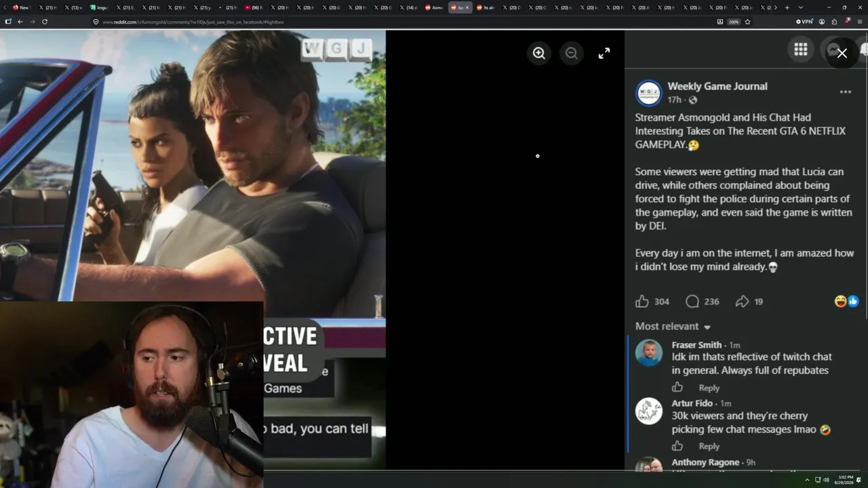
Task: Click the browser Back arrow
Action: tap(20, 22)
